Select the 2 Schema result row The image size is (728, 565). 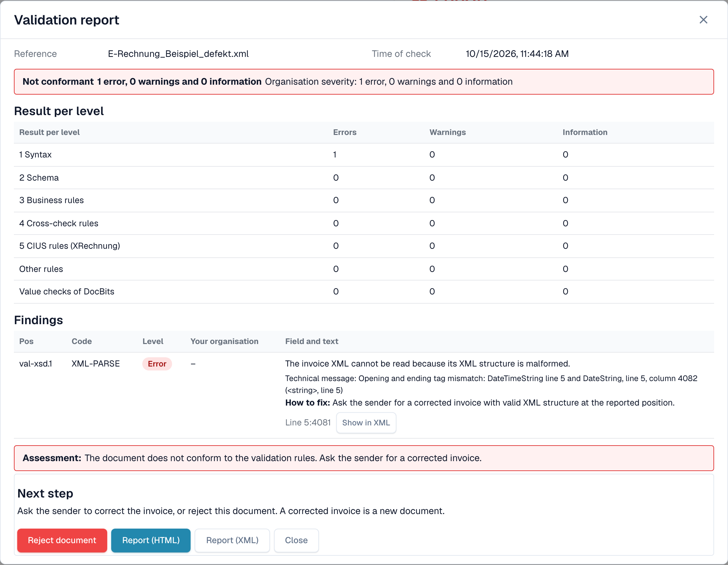364,178
